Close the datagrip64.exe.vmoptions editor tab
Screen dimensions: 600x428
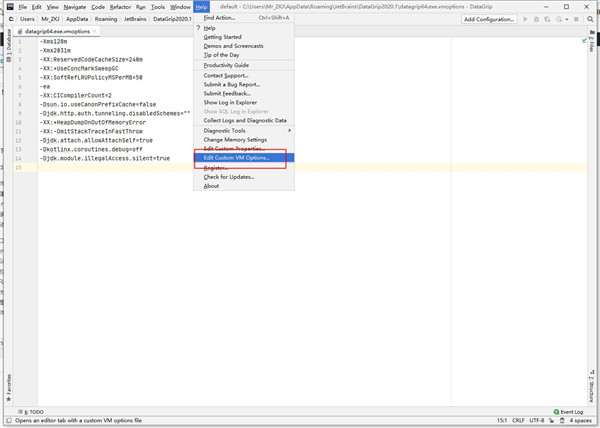(x=97, y=31)
